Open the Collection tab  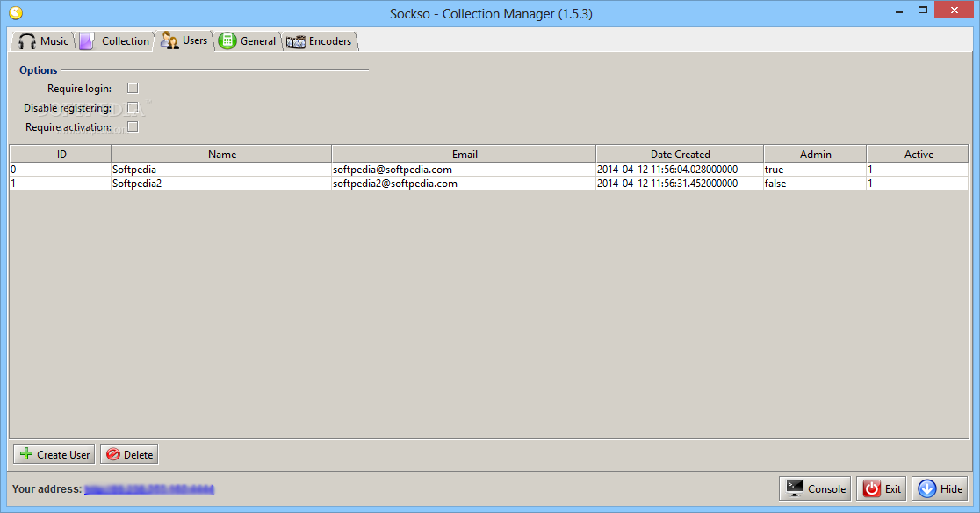coord(115,41)
